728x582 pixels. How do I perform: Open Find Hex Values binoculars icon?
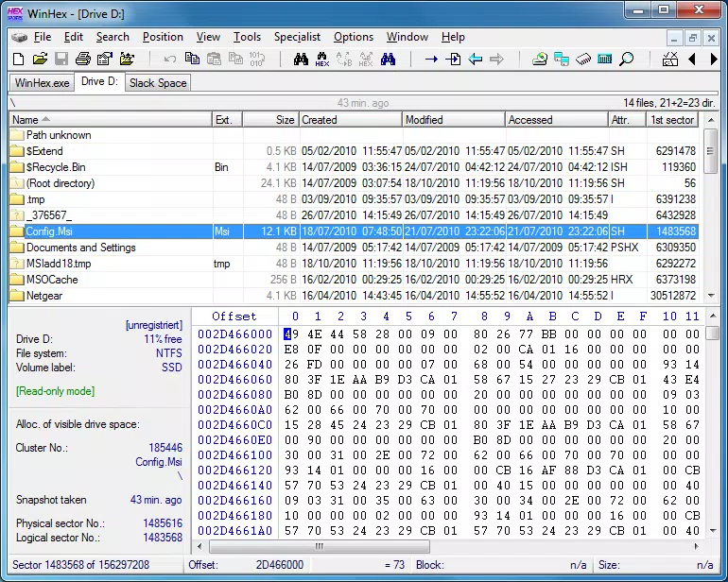322,59
